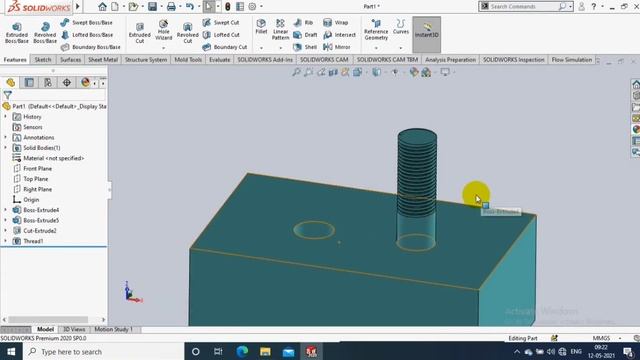The height and width of the screenshot is (360, 640).
Task: Click the feature tree horizontal scrollbar
Action: 48,320
